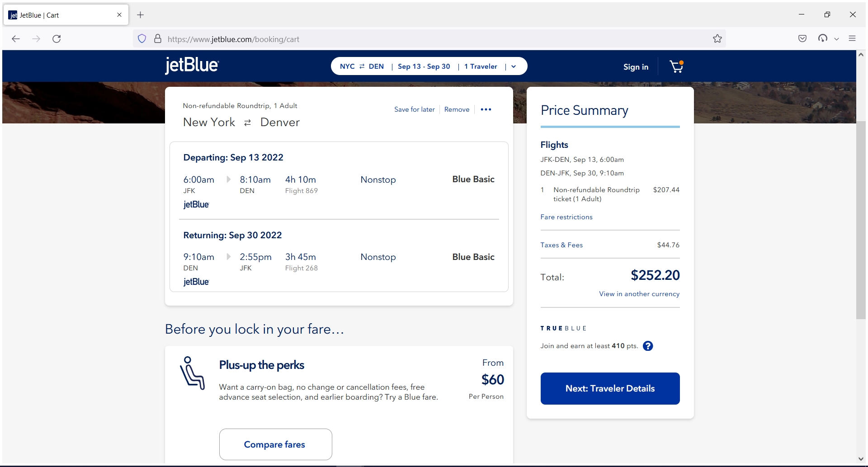This screenshot has width=868, height=467.
Task: Bookmark the page with the star icon
Action: coord(717,39)
